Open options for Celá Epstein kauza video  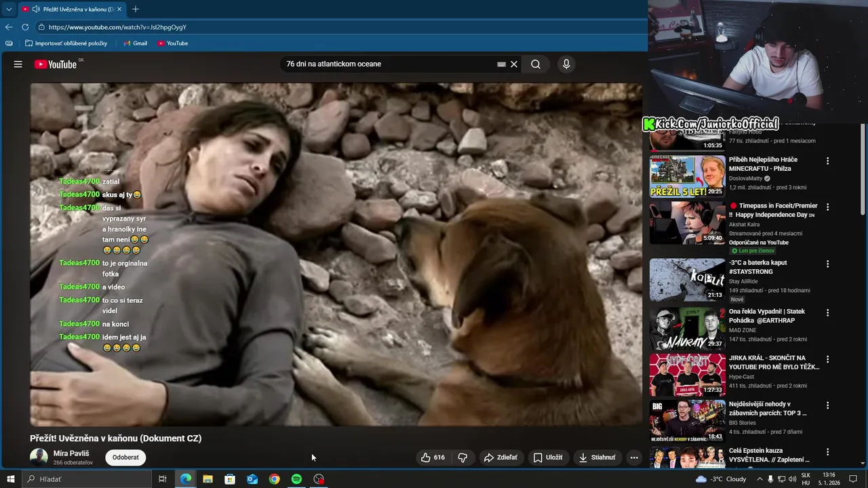(827, 452)
